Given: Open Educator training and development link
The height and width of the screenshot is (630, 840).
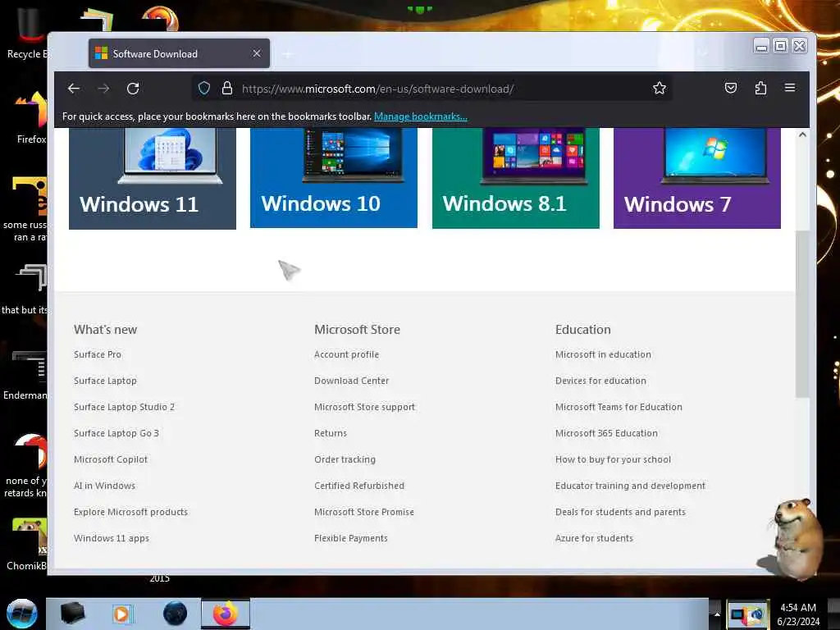Looking at the screenshot, I should 630,486.
